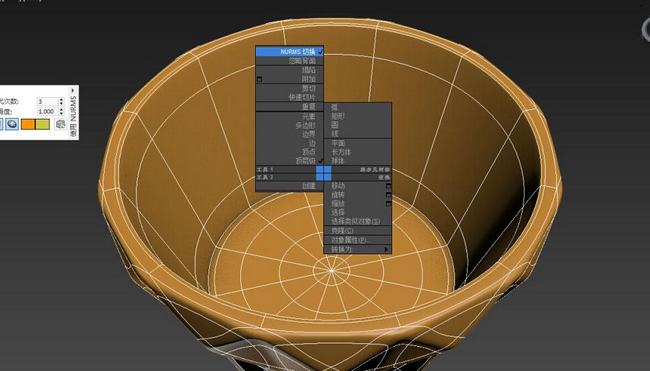Create a 线 from the quad menu

[x=357, y=133]
